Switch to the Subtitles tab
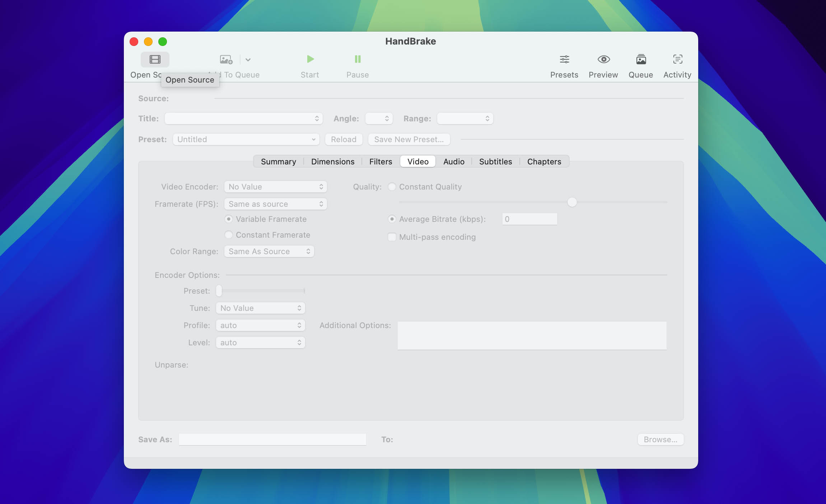Viewport: 826px width, 504px height. tap(495, 162)
